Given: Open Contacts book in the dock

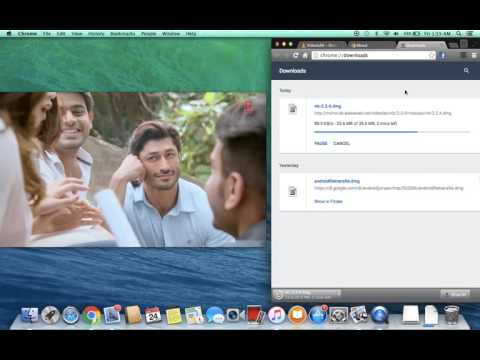Looking at the screenshot, I should pyautogui.click(x=133, y=315).
